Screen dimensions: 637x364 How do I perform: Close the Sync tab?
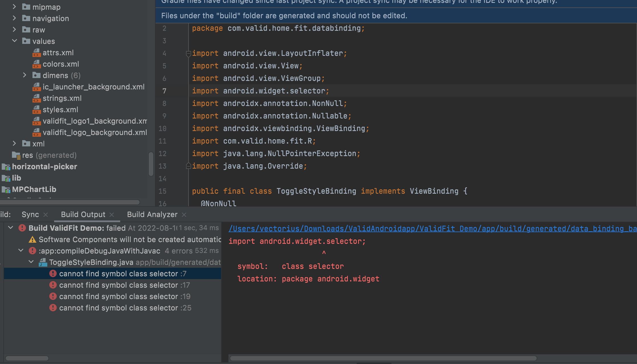tap(46, 215)
